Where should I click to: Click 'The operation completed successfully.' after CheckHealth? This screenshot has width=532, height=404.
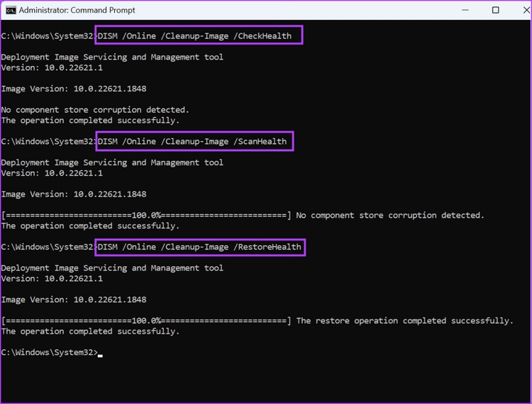[90, 120]
